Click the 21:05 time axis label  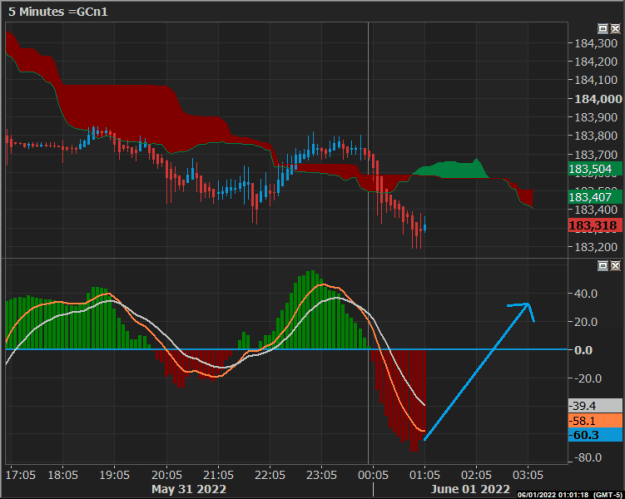(x=218, y=475)
